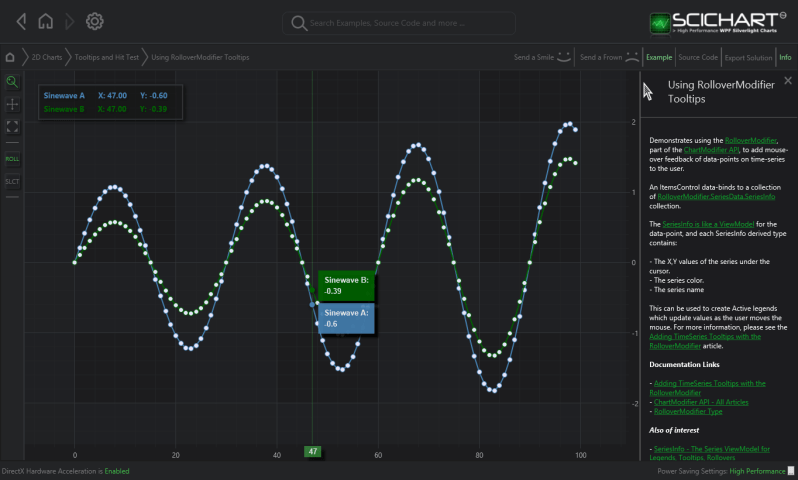Open the RolloverModifier link in description
This screenshot has width=798, height=480.
point(751,140)
